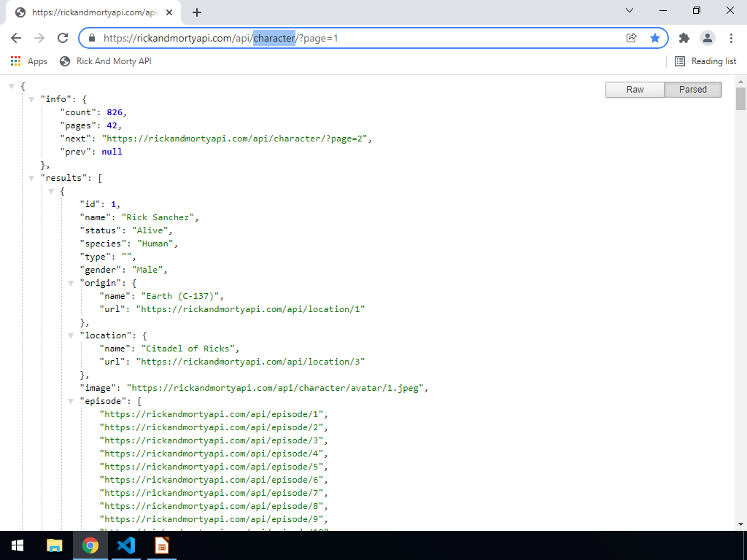747x560 pixels.
Task: Click the blue bookmark star
Action: point(655,38)
